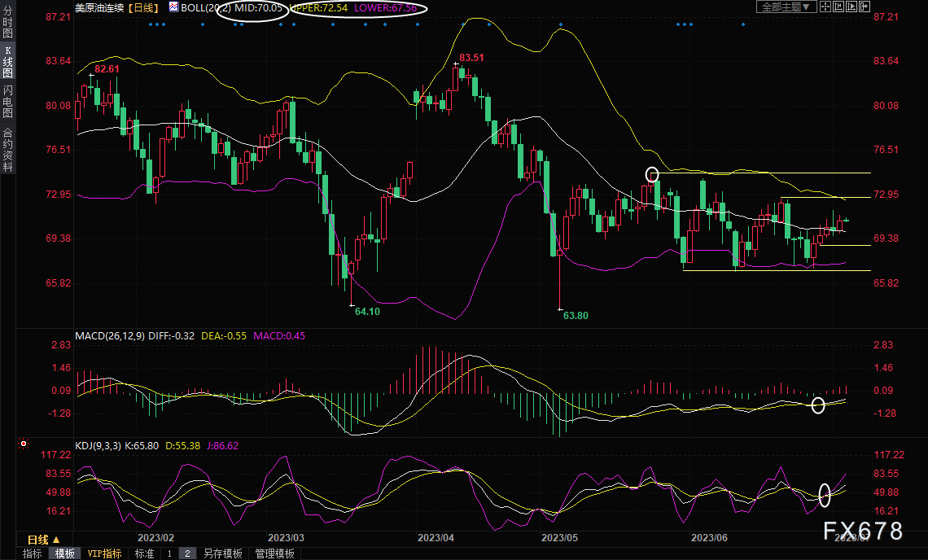Image resolution: width=928 pixels, height=560 pixels.
Task: Click the crosshair cursor icon
Action: (825, 7)
